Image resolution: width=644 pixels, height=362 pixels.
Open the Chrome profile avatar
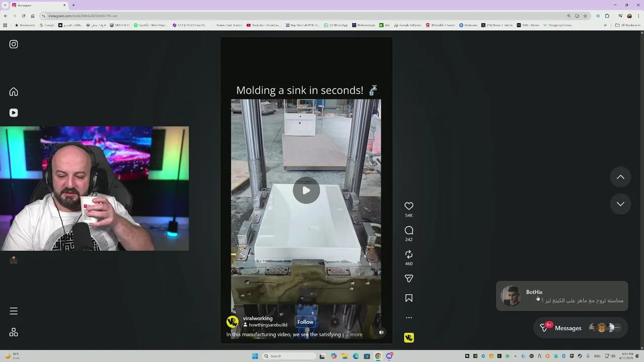pos(629,16)
